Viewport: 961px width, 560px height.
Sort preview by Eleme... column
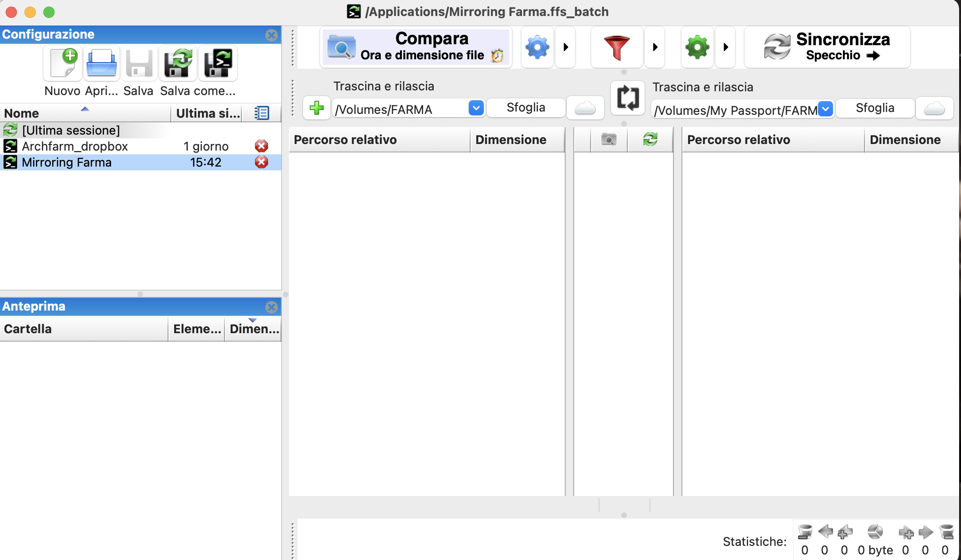pyautogui.click(x=197, y=329)
